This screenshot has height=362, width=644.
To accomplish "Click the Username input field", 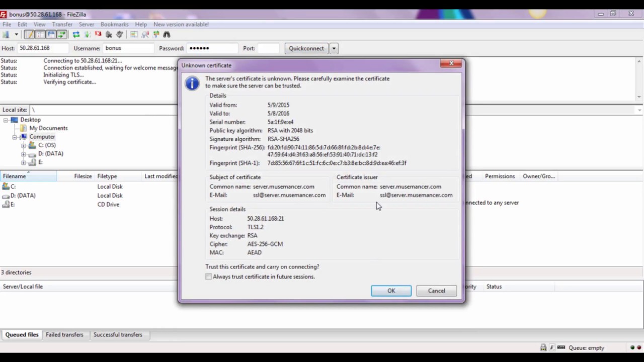I will 128,48.
